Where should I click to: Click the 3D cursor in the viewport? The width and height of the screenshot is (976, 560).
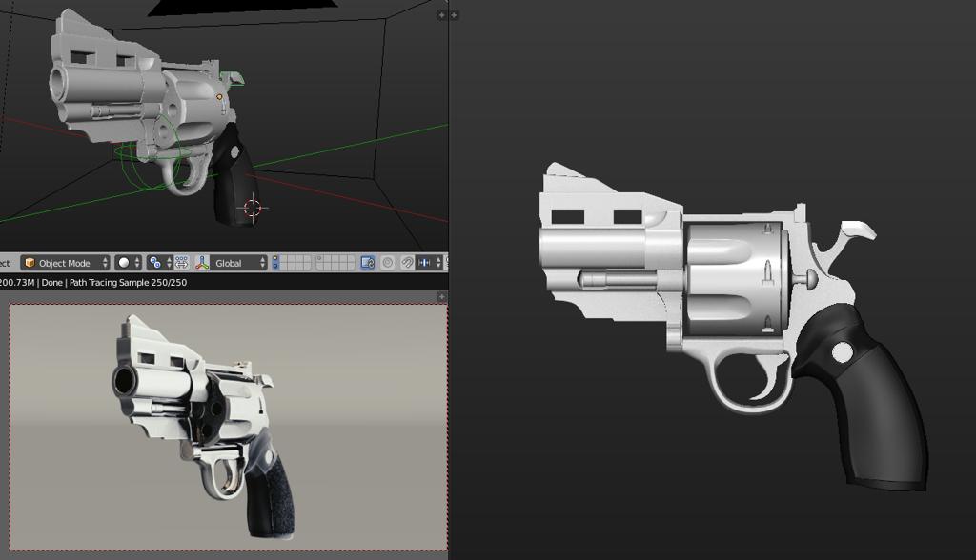tap(253, 207)
